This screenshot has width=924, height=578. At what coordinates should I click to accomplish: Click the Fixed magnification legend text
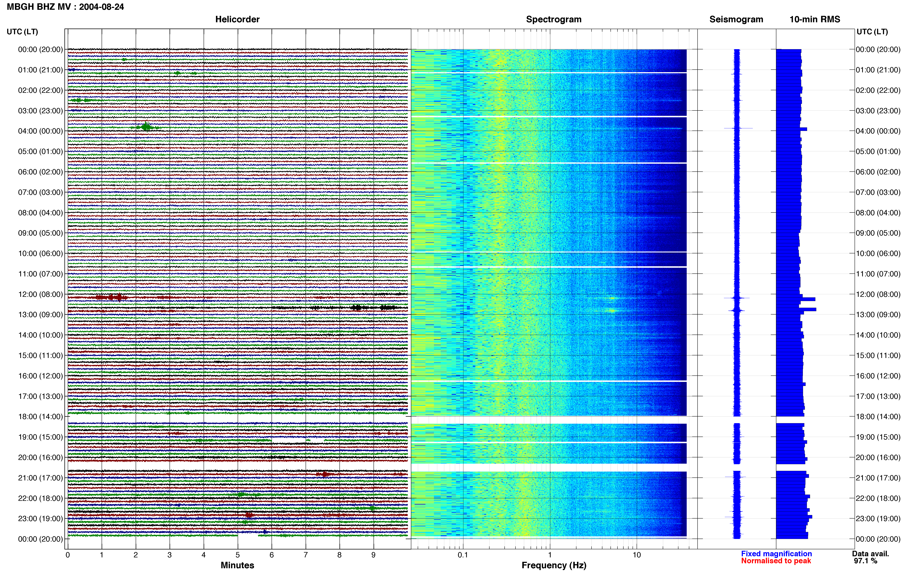[x=777, y=554]
